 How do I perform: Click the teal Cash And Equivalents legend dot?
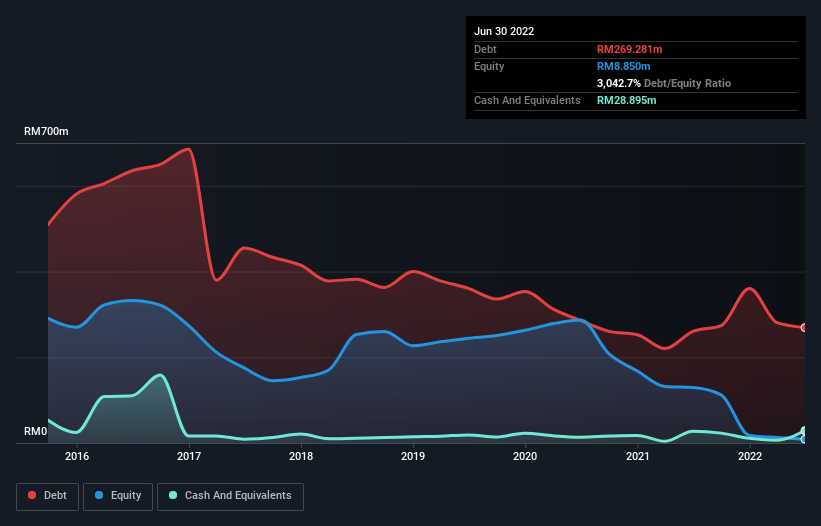[x=173, y=495]
